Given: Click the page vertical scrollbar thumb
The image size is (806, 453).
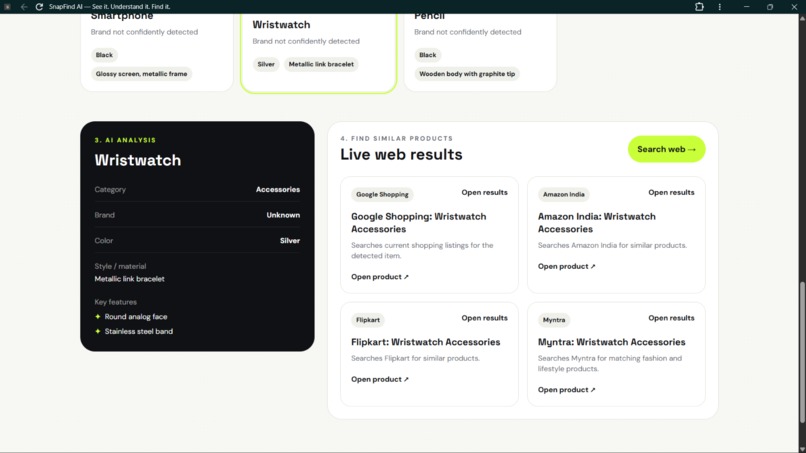Looking at the screenshot, I should tap(802, 352).
